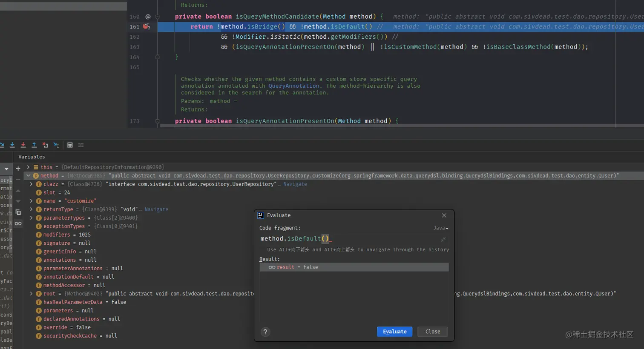Click the Drop Frame icon

point(45,145)
